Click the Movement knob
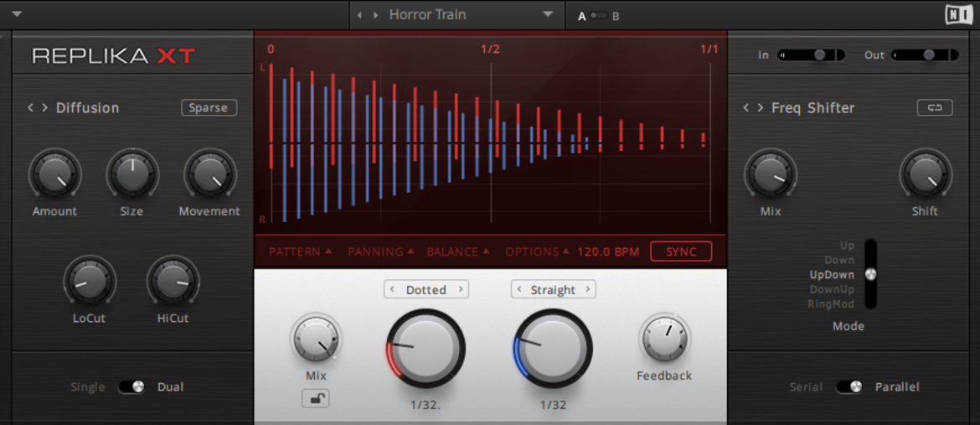Image resolution: width=980 pixels, height=425 pixels. pyautogui.click(x=210, y=174)
